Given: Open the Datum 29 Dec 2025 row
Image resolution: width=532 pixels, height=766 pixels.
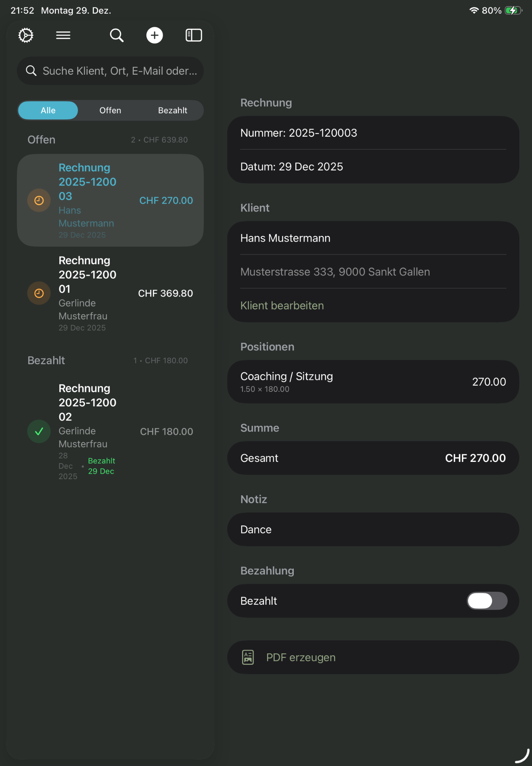Looking at the screenshot, I should click(373, 167).
